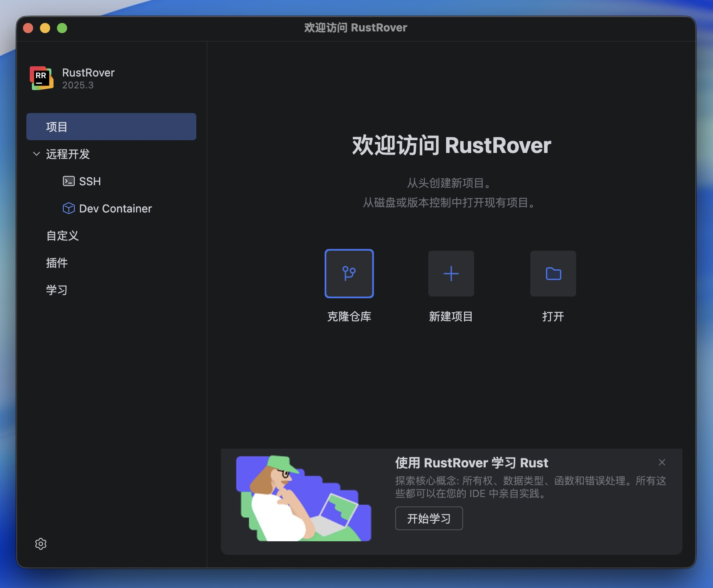The width and height of the screenshot is (713, 588).
Task: Collapse the 远程开发 section chevron
Action: [37, 154]
